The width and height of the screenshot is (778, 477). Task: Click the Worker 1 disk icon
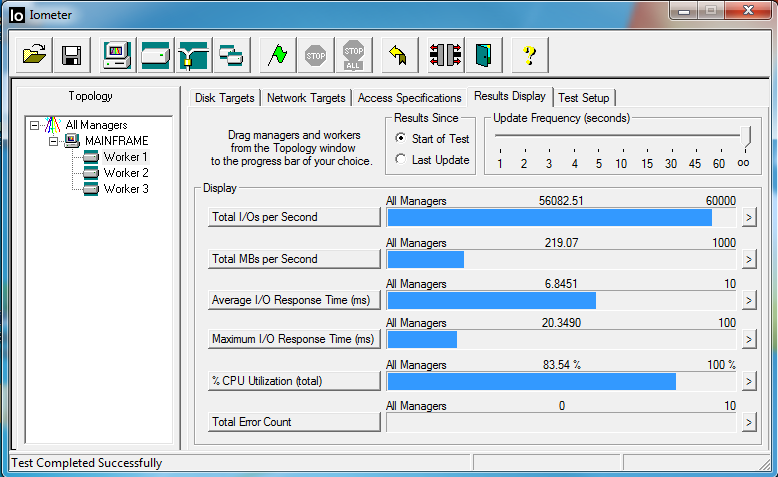point(91,157)
